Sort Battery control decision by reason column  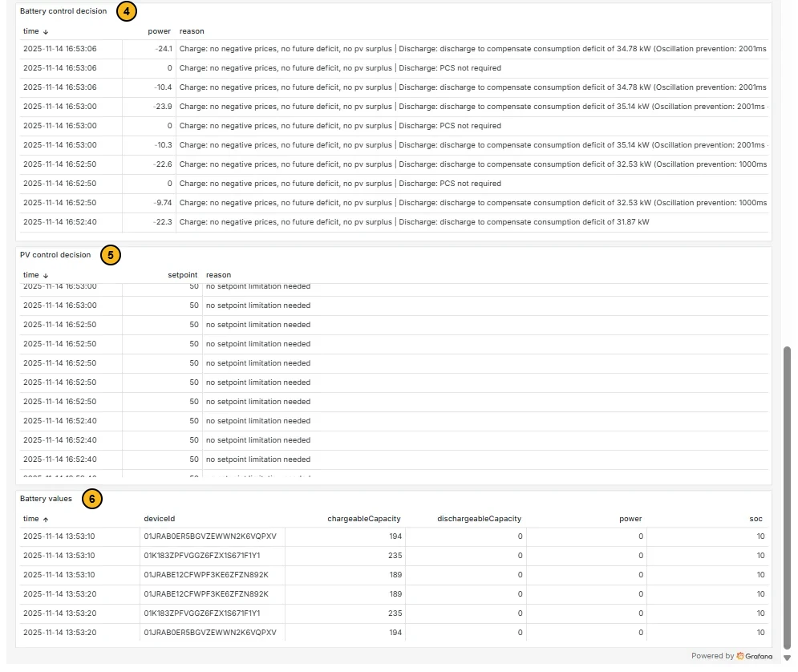click(x=192, y=31)
